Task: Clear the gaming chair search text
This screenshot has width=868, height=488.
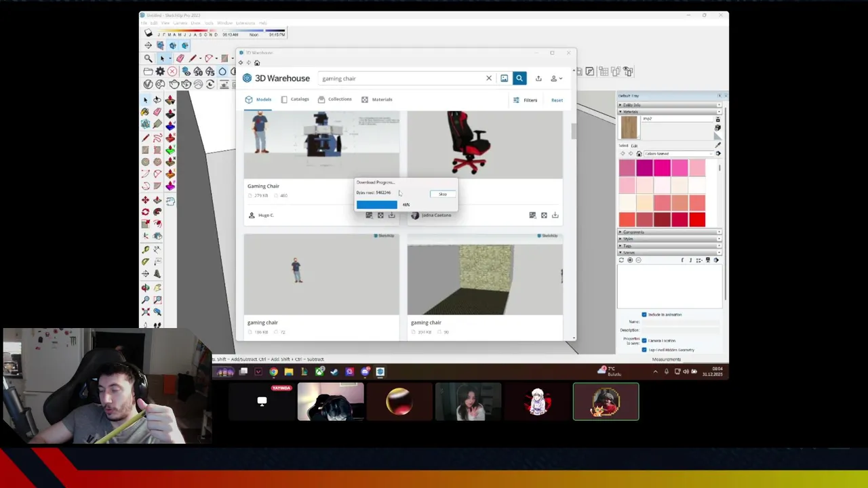Action: (488, 79)
